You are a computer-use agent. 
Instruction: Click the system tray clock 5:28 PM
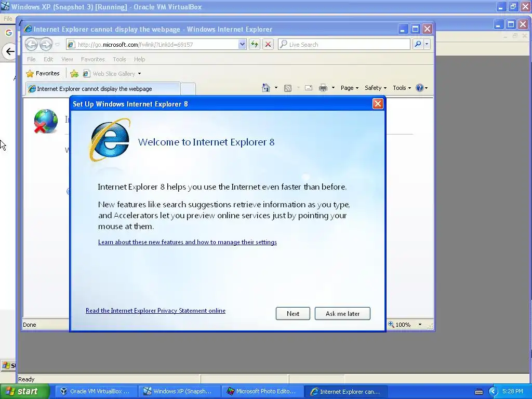click(513, 391)
